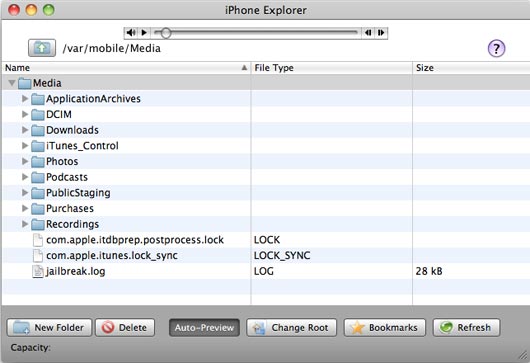The height and width of the screenshot is (363, 530).
Task: Click the LOG file type cell
Action: [x=264, y=271]
